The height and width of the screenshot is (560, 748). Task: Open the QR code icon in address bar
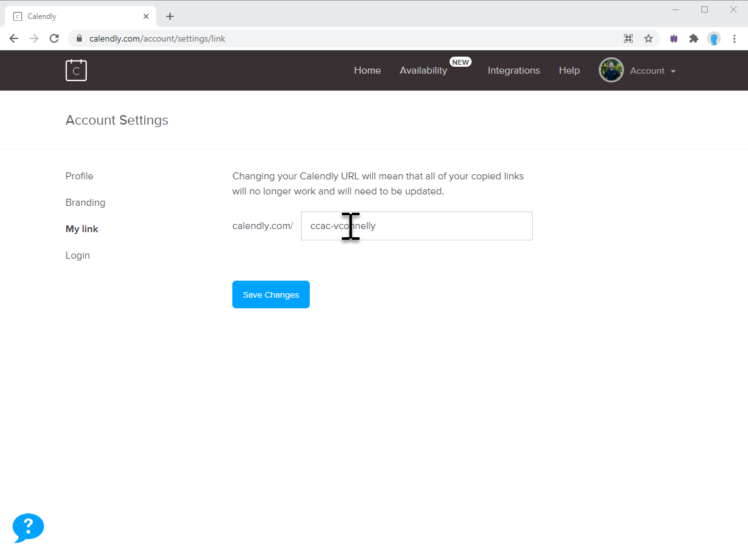coord(628,38)
